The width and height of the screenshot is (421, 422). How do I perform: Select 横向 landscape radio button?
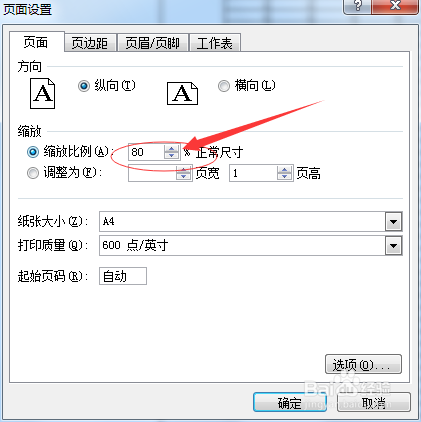pyautogui.click(x=224, y=86)
